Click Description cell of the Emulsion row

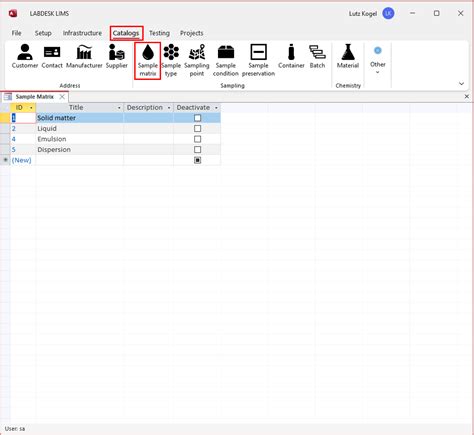pyautogui.click(x=148, y=139)
